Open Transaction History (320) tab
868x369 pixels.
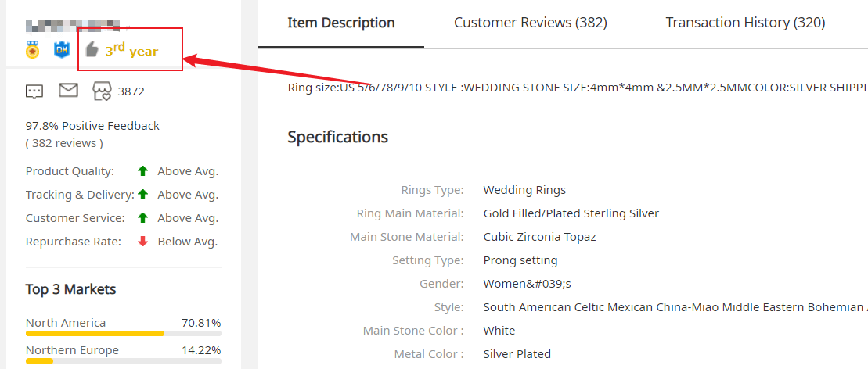pyautogui.click(x=745, y=23)
